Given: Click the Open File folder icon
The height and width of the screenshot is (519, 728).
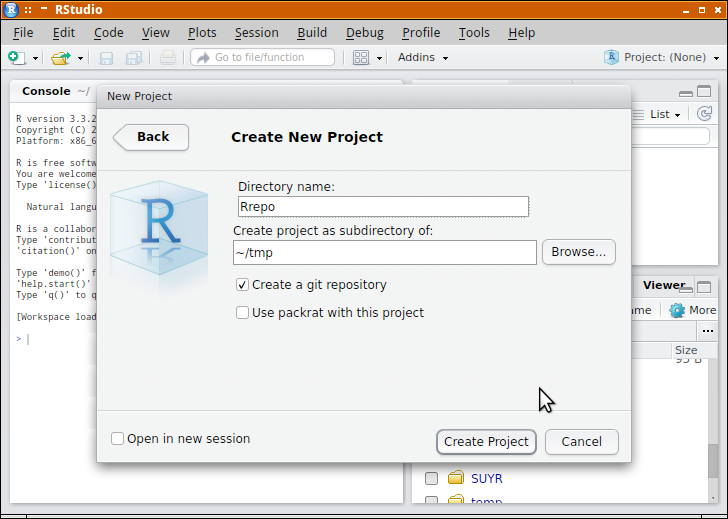Looking at the screenshot, I should (x=61, y=58).
